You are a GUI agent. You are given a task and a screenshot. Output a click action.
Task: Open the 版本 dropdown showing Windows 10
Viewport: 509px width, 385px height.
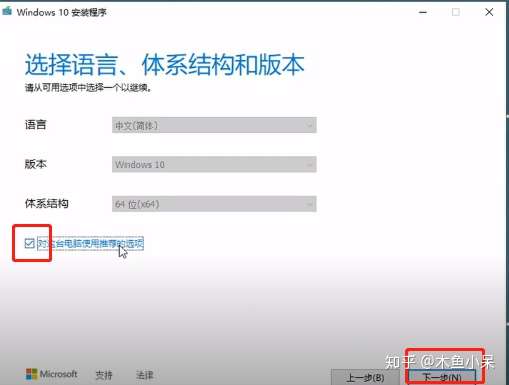pos(214,164)
